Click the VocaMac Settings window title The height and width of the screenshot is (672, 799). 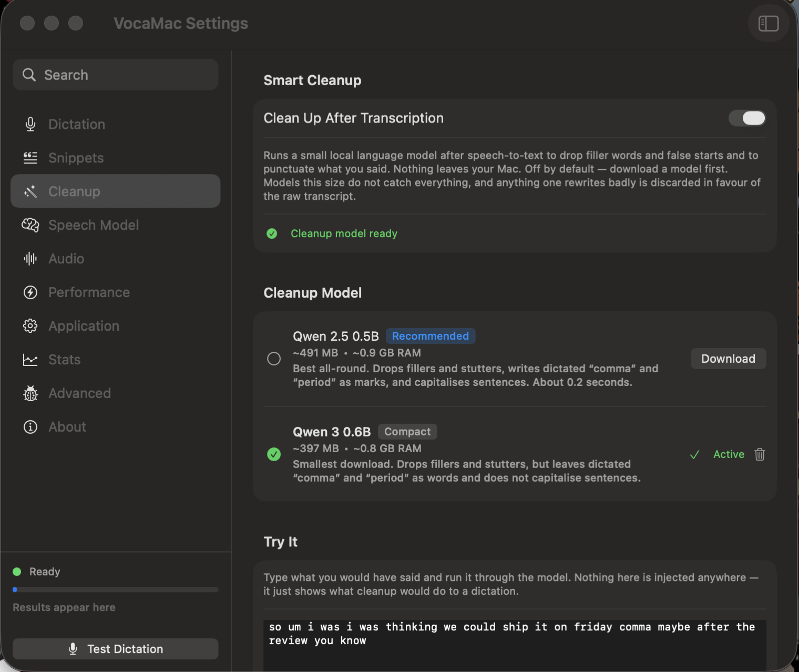[x=181, y=23]
